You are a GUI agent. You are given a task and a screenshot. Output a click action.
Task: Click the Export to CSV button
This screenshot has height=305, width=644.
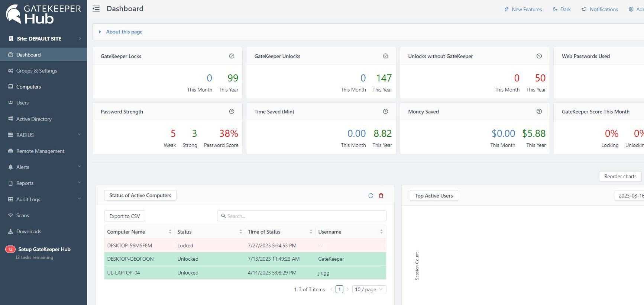pyautogui.click(x=124, y=216)
